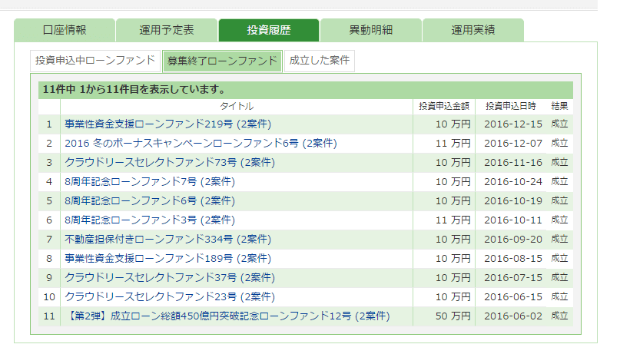
Task: Select the date 2016-07-15
Action: pyautogui.click(x=513, y=277)
